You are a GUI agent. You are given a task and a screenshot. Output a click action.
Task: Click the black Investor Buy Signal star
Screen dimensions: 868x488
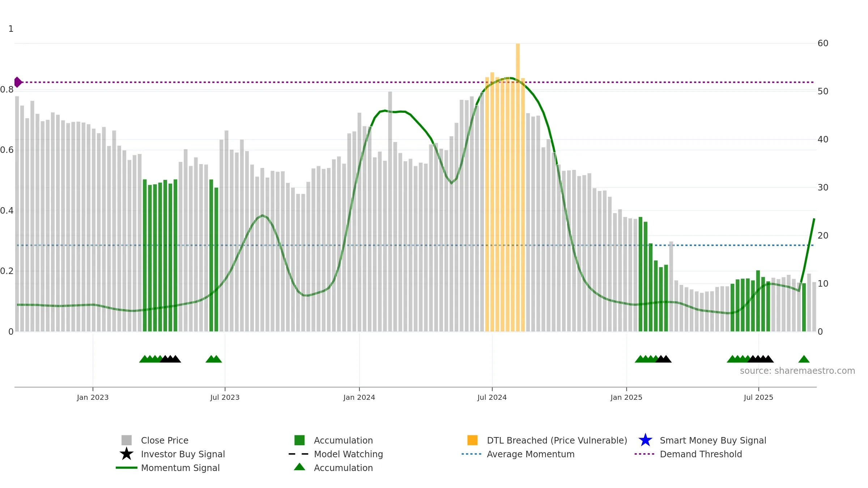(127, 454)
